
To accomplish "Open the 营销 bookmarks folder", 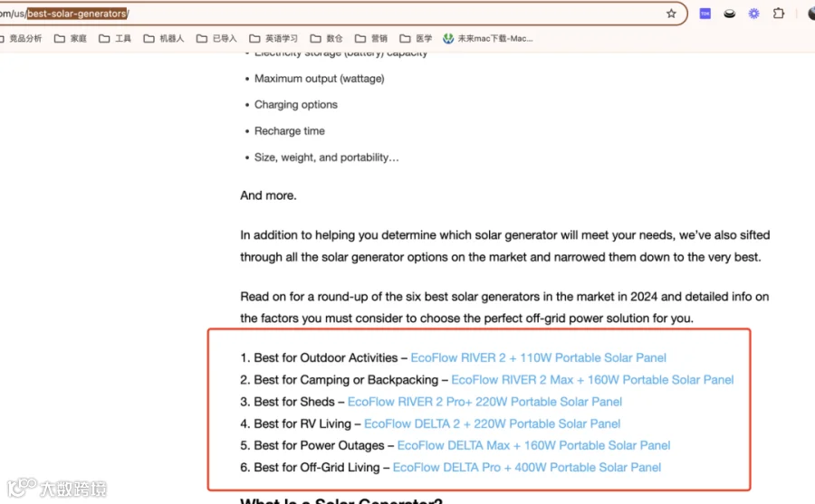I will click(x=371, y=38).
